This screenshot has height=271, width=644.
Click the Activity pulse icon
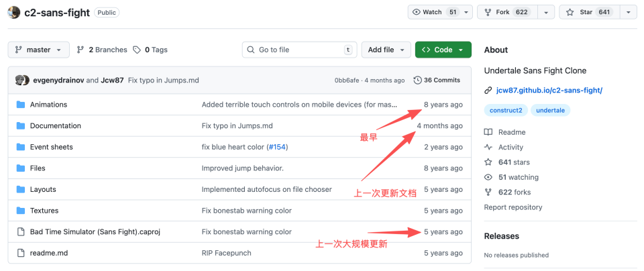(488, 147)
